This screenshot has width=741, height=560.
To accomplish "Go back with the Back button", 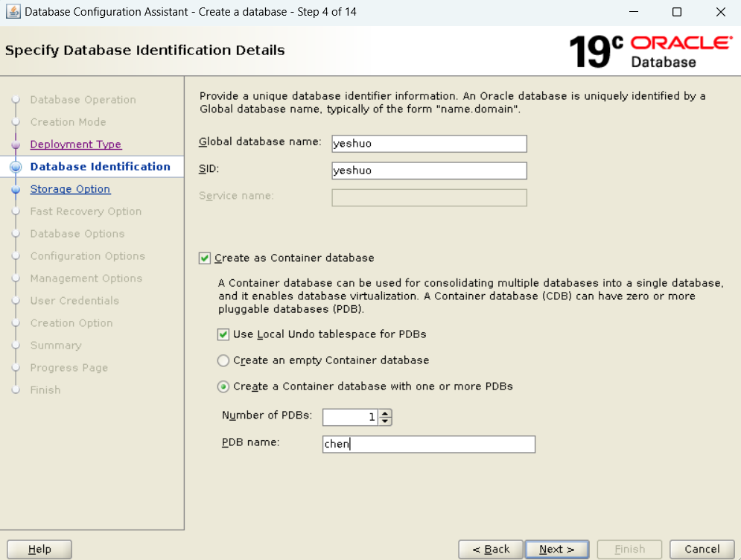I will click(x=491, y=549).
